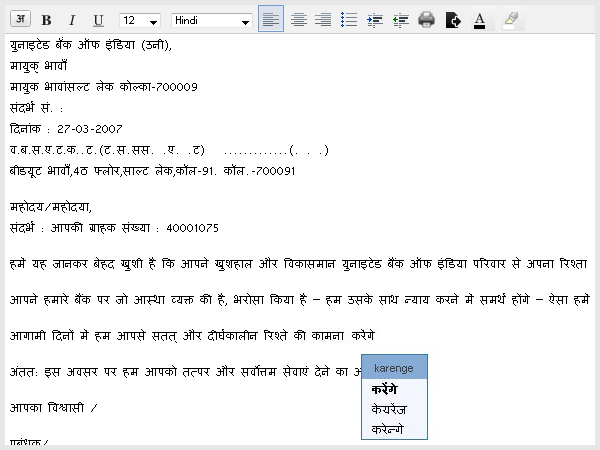Toggle bold formatting
This screenshot has height=450, width=600.
point(46,20)
